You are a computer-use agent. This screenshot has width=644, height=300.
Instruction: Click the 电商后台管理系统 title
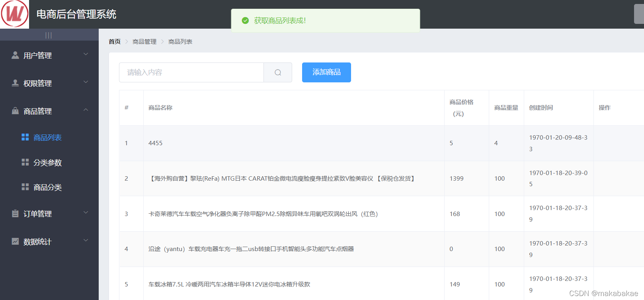click(76, 14)
